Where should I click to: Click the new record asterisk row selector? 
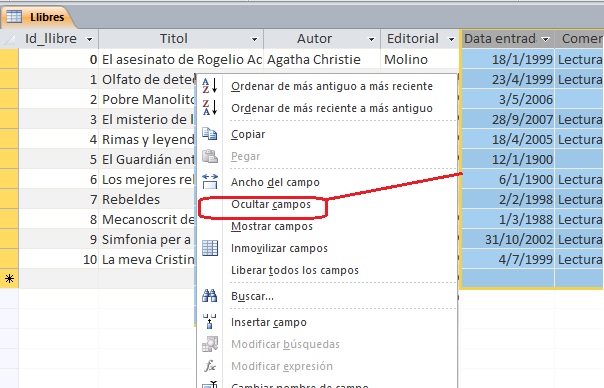[9, 278]
